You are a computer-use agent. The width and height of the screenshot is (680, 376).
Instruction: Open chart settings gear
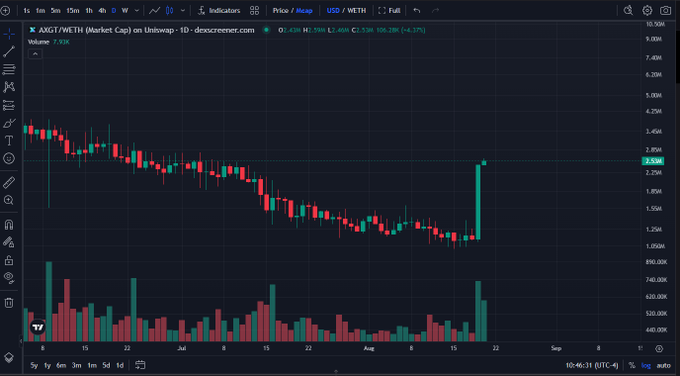[647, 10]
